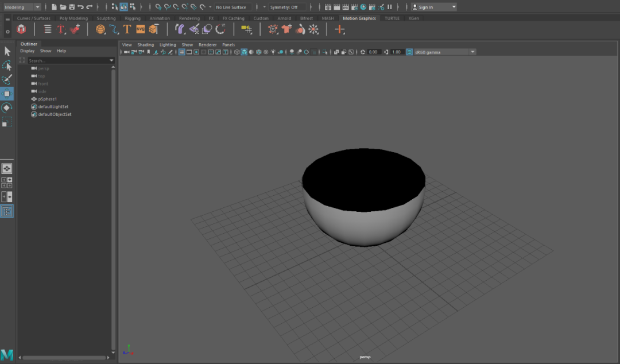The image size is (620, 364).
Task: Switch to single perspective view layout
Action: pos(7,169)
